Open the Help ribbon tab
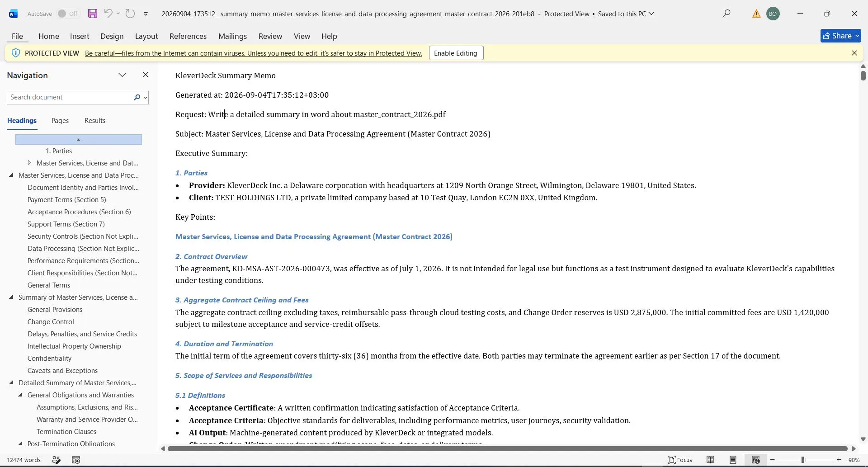The height and width of the screenshot is (467, 868). click(329, 36)
